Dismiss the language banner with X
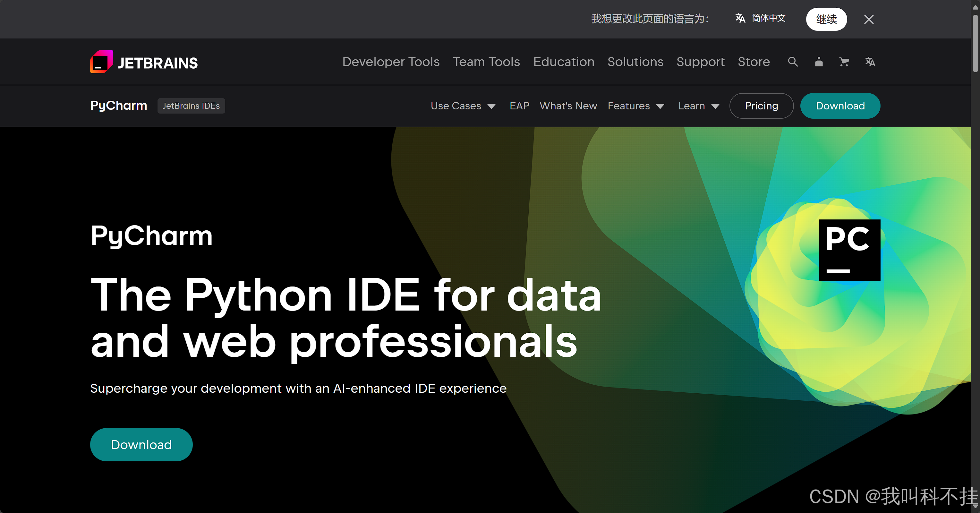 click(869, 19)
